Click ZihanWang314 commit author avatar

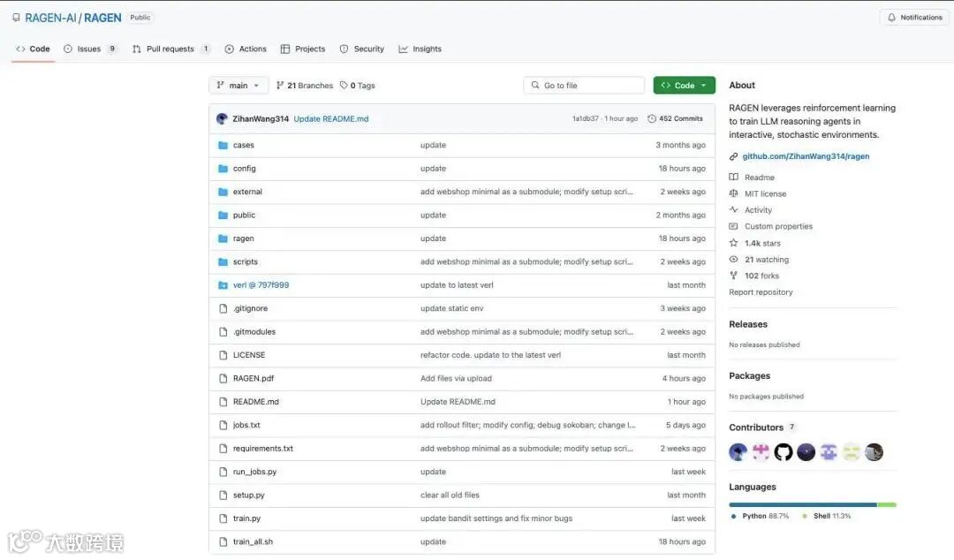pyautogui.click(x=222, y=118)
